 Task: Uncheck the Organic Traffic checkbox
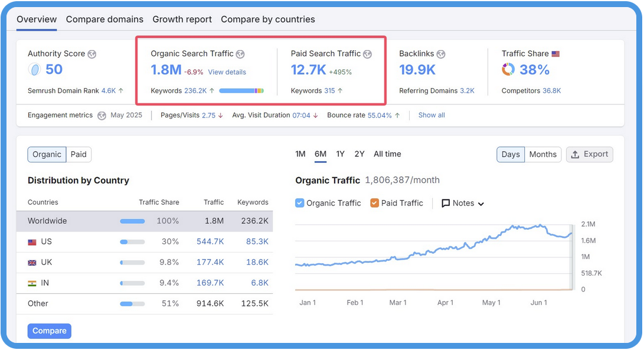point(300,203)
